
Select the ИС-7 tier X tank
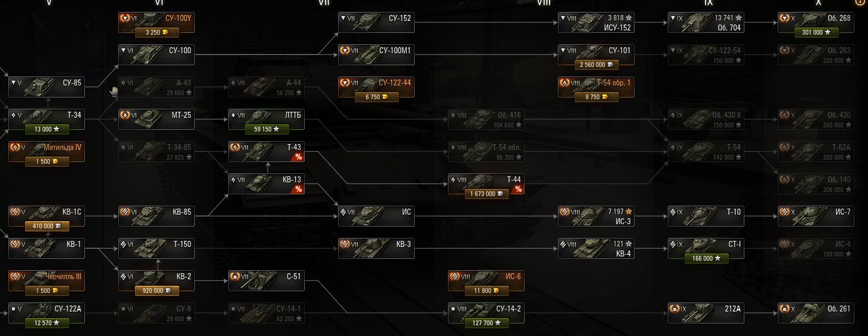point(816,216)
